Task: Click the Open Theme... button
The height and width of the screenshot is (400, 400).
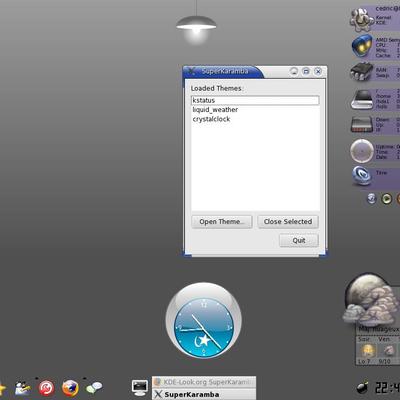Action: pyautogui.click(x=222, y=222)
